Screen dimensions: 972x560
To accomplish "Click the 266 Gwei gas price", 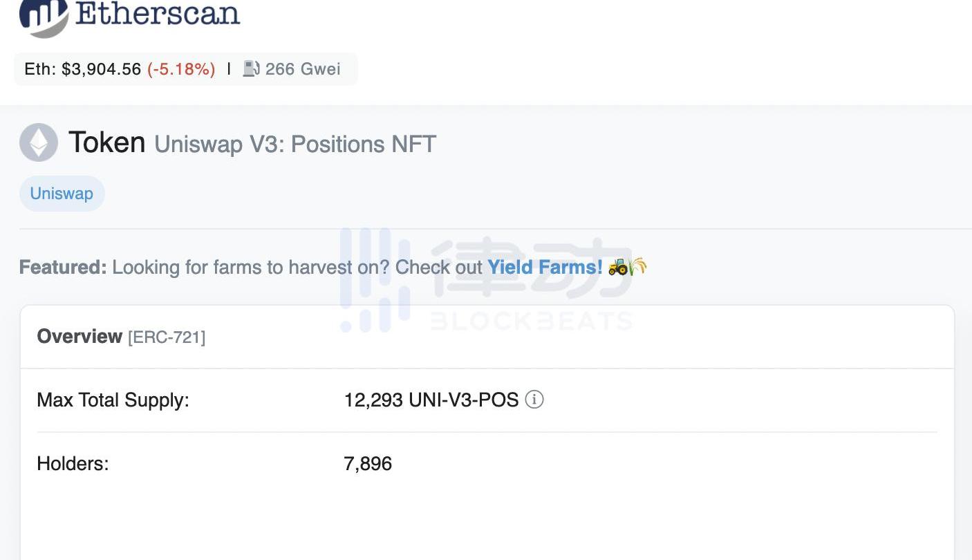I will click(303, 69).
